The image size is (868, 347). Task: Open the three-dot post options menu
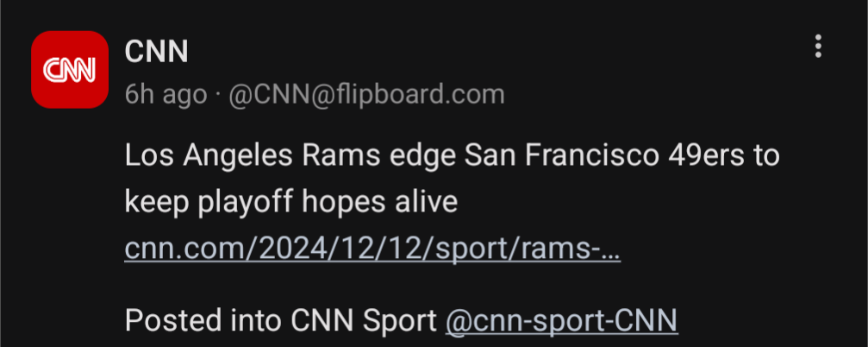819,47
